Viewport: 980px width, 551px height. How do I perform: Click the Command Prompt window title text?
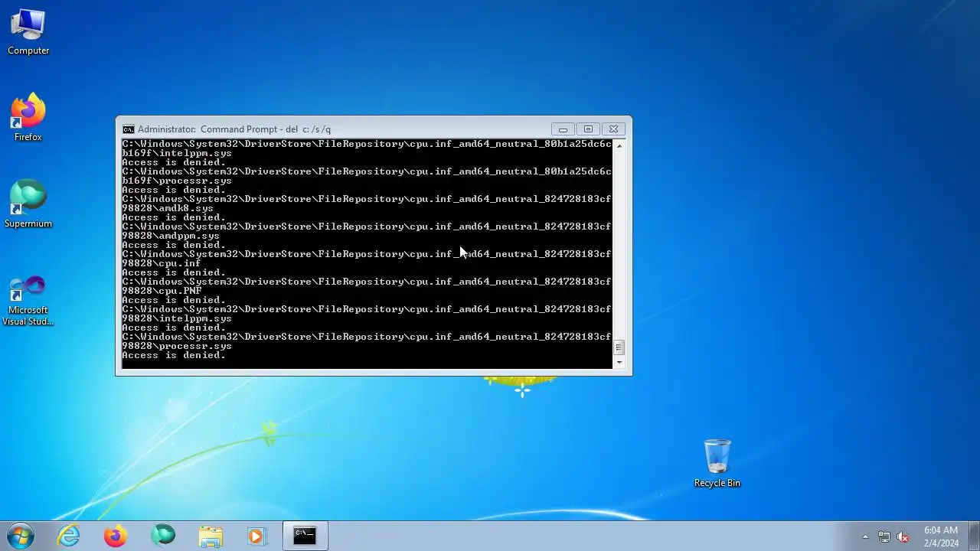tap(234, 129)
